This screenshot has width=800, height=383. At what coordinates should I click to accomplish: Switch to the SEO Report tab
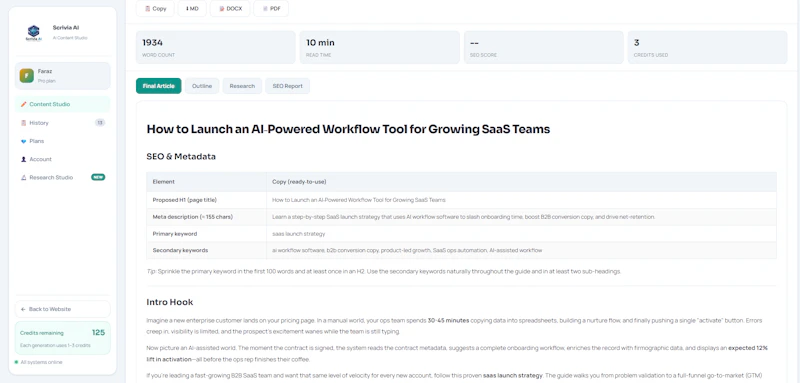[x=287, y=86]
